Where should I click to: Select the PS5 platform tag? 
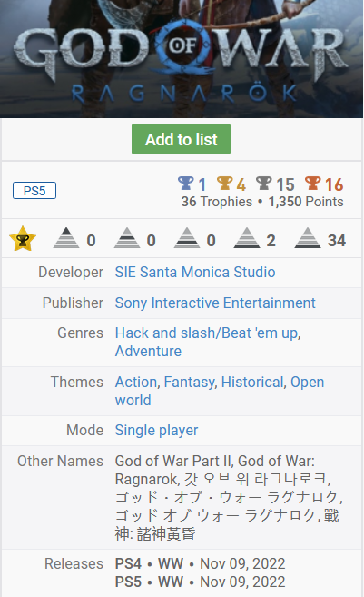pyautogui.click(x=34, y=191)
